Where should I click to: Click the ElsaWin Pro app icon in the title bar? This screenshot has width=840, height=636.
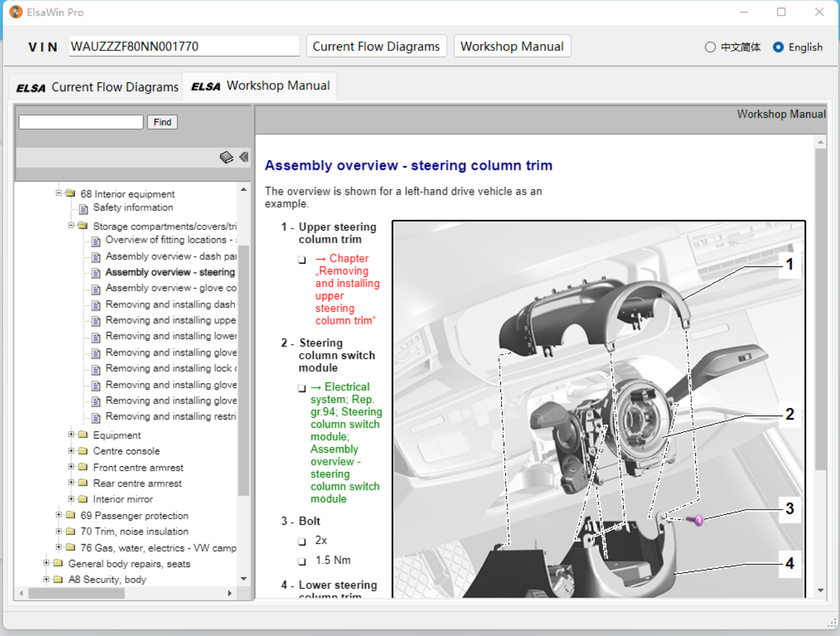click(16, 12)
